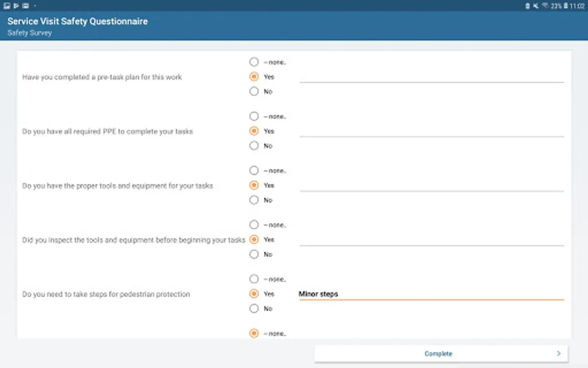This screenshot has height=368, width=588.
Task: Tap the mail notification icon in status bar
Action: (26, 6)
